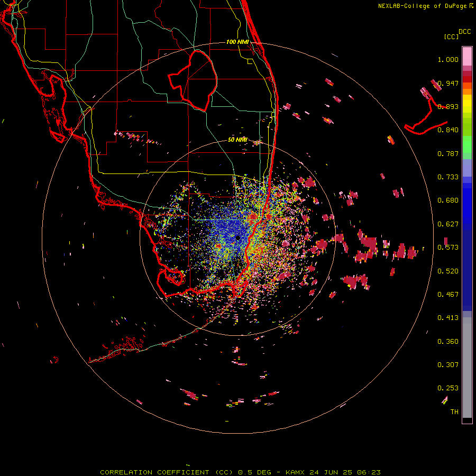
Task: Click the NEXLAB-College of DuPage label
Action: click(x=422, y=6)
